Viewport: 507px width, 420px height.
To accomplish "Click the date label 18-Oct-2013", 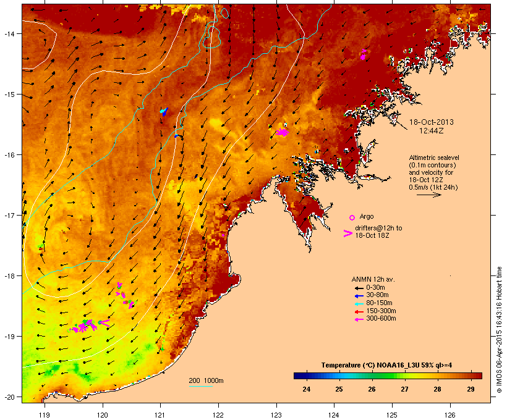I will (x=432, y=122).
